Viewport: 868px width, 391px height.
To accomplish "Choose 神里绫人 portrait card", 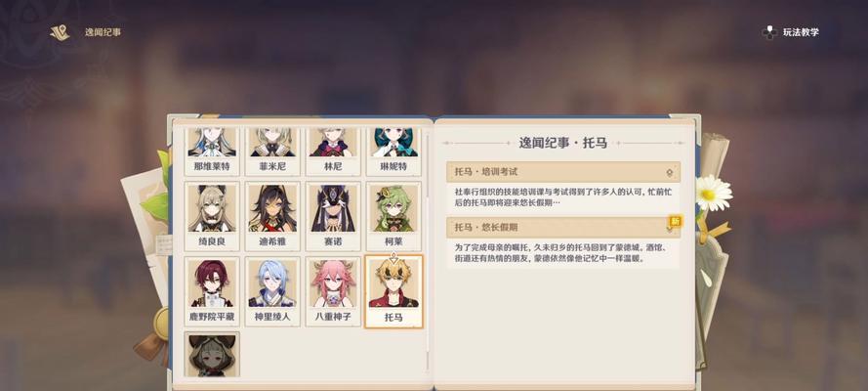I will pos(272,291).
